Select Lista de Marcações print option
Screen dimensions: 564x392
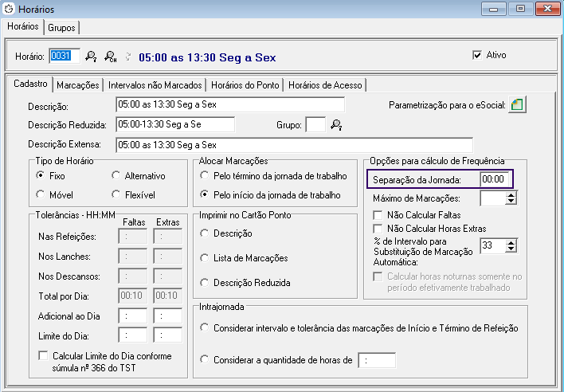click(x=206, y=257)
